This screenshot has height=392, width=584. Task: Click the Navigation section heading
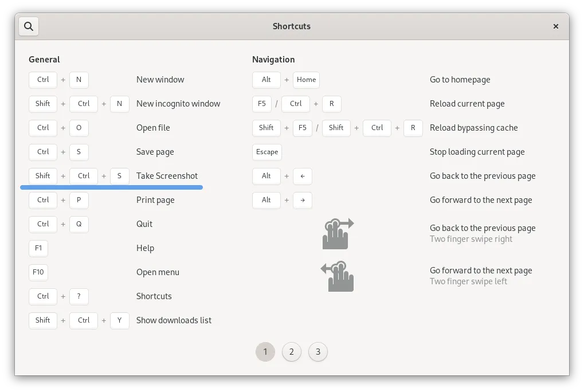click(x=273, y=60)
